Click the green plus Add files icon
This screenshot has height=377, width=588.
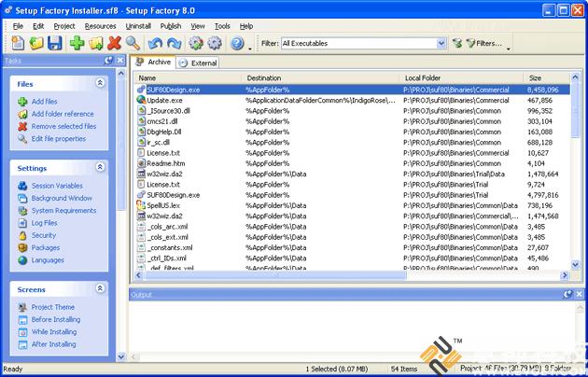(x=76, y=43)
